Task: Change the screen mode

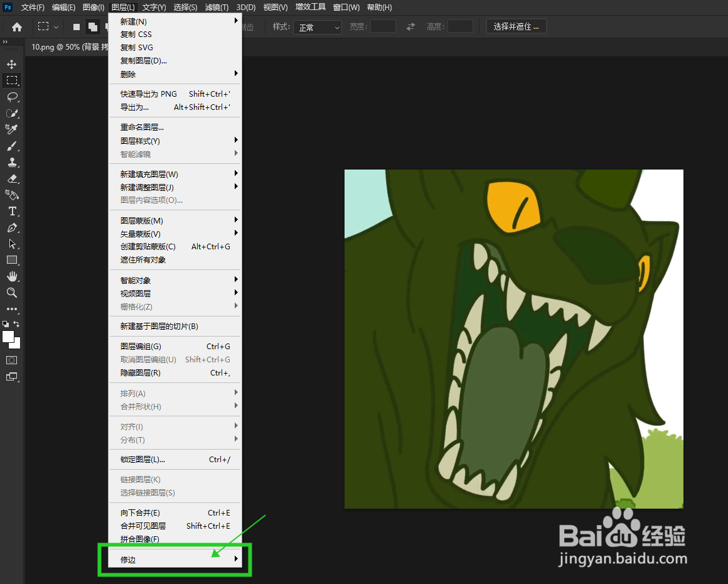Action: tap(11, 377)
